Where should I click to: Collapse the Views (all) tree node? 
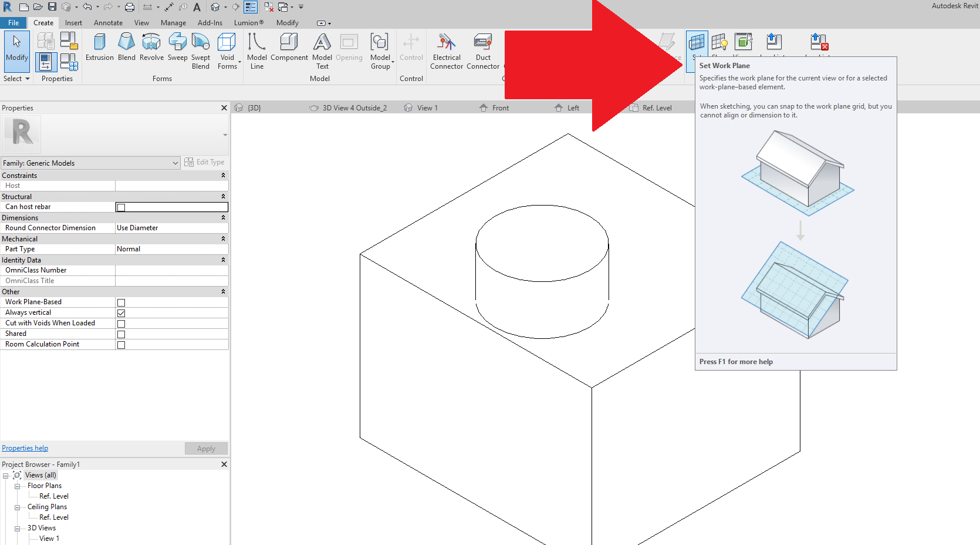pos(5,476)
